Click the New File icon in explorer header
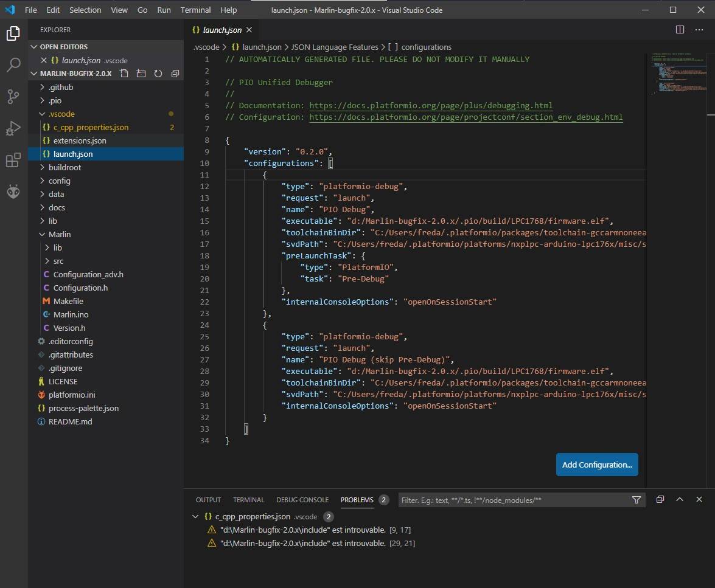This screenshot has width=715, height=588. point(124,74)
